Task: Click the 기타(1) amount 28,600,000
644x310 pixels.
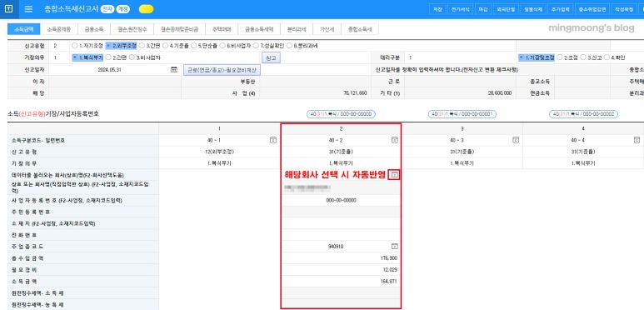Action: [500, 93]
